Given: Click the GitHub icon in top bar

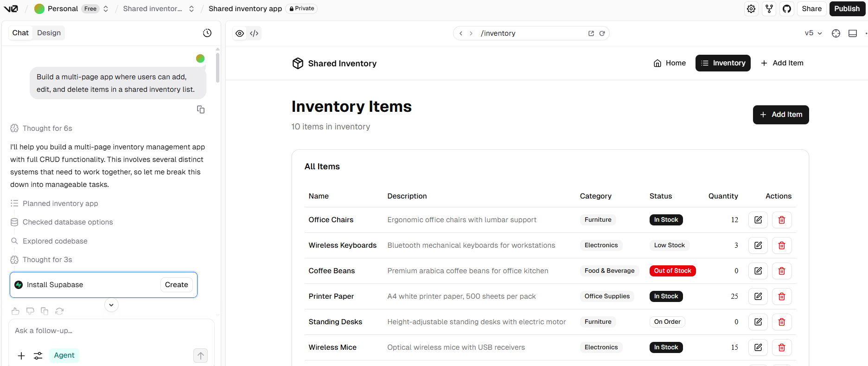Looking at the screenshot, I should click(787, 9).
